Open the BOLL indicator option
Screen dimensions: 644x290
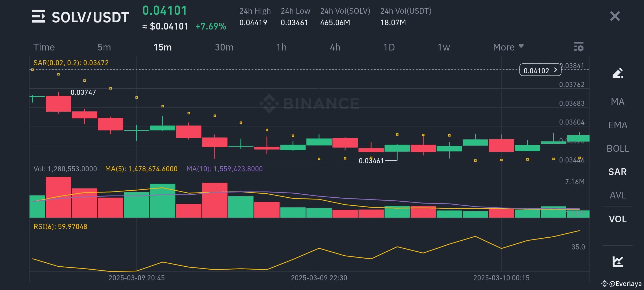click(x=618, y=148)
